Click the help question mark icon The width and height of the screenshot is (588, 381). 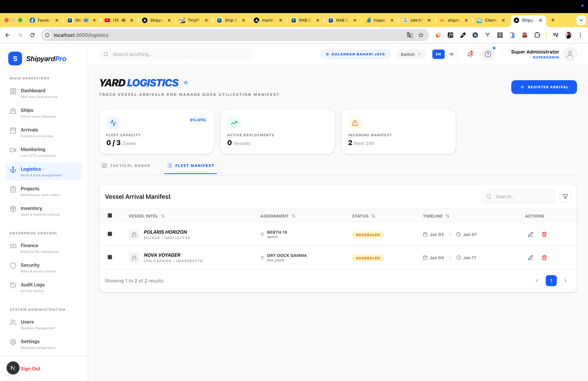click(488, 54)
